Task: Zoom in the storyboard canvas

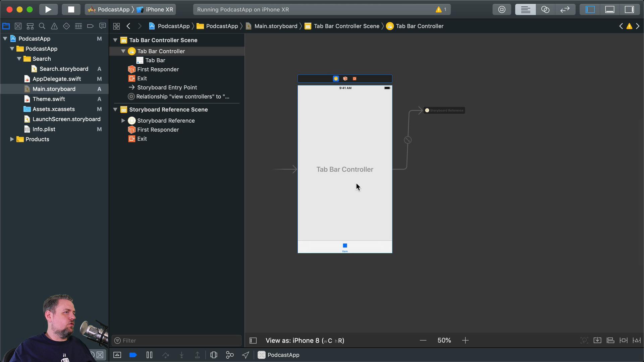Action: pyautogui.click(x=465, y=341)
